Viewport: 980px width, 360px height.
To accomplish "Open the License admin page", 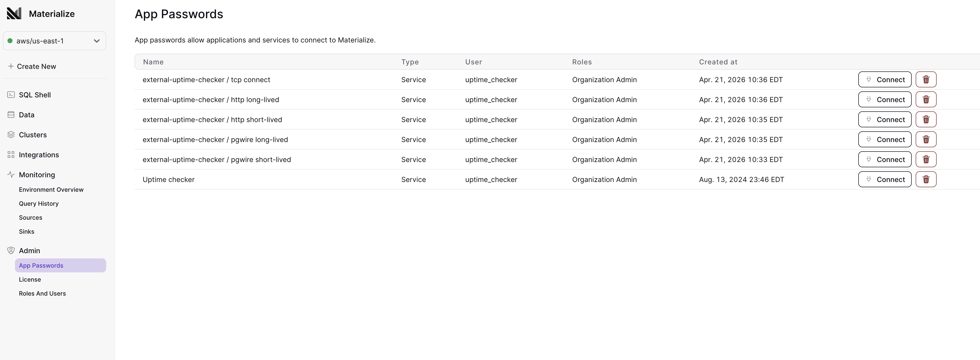I will coord(30,280).
